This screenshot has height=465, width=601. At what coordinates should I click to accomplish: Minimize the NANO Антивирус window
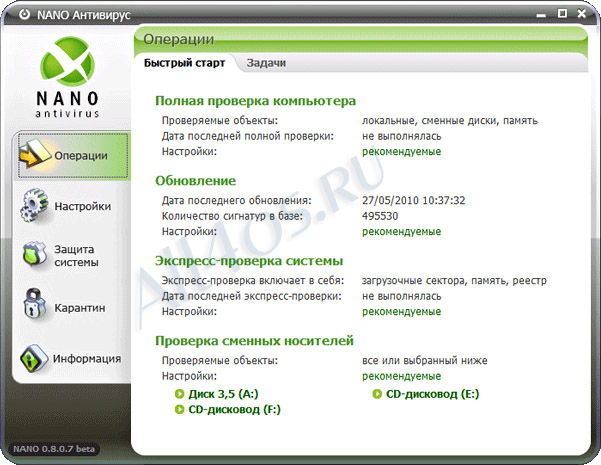(x=541, y=15)
